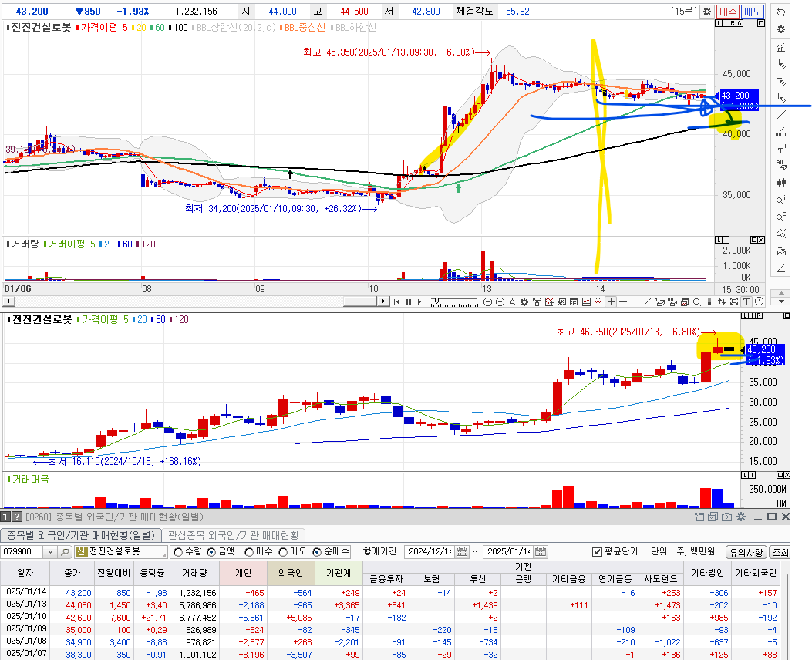
Task: Click the up arrow under the right toolbar
Action: [781, 292]
